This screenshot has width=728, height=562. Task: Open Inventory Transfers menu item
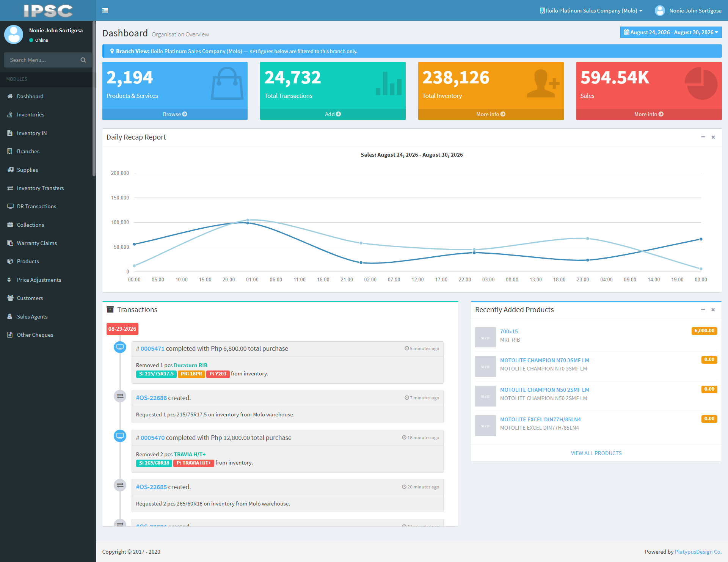(40, 188)
